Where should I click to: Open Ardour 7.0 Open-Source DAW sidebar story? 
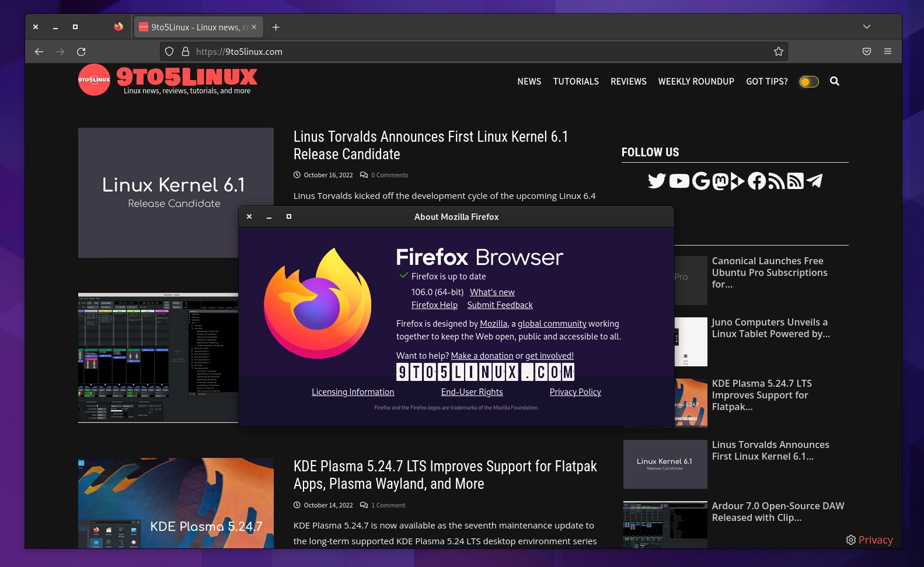pos(778,512)
